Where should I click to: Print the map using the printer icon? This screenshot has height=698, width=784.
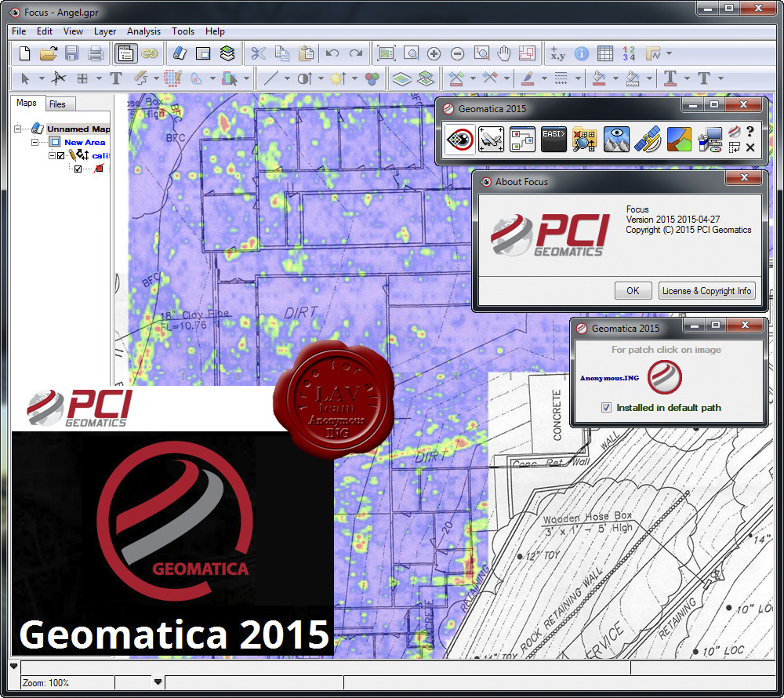point(96,53)
